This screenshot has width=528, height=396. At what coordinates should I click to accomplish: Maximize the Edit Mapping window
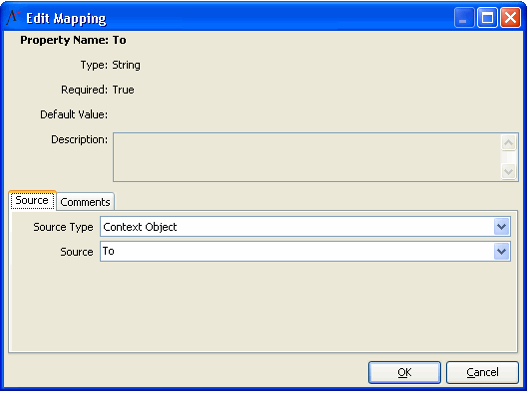[x=487, y=18]
